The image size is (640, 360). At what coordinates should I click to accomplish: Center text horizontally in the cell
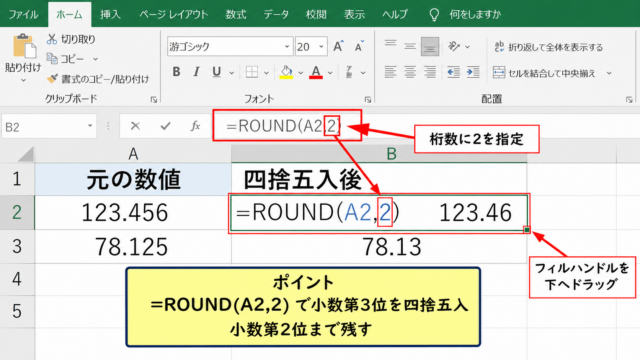(x=410, y=72)
